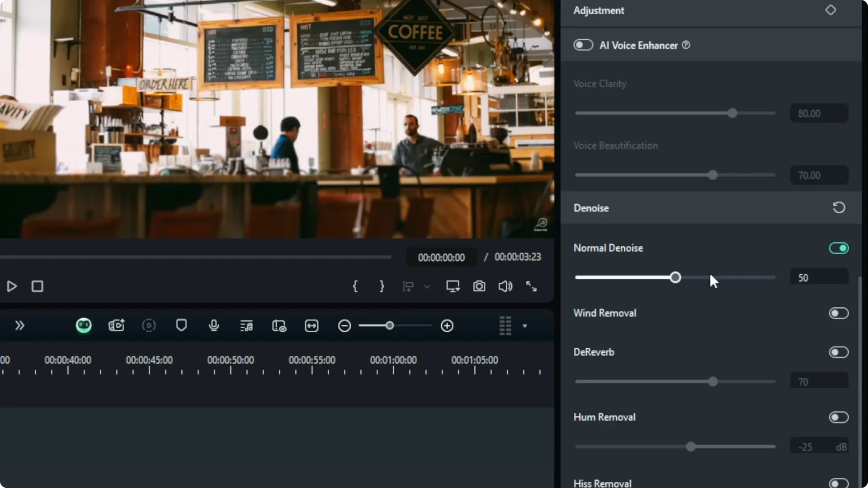Zoom out on the timeline
This screenshot has width=868, height=488.
pyautogui.click(x=344, y=325)
